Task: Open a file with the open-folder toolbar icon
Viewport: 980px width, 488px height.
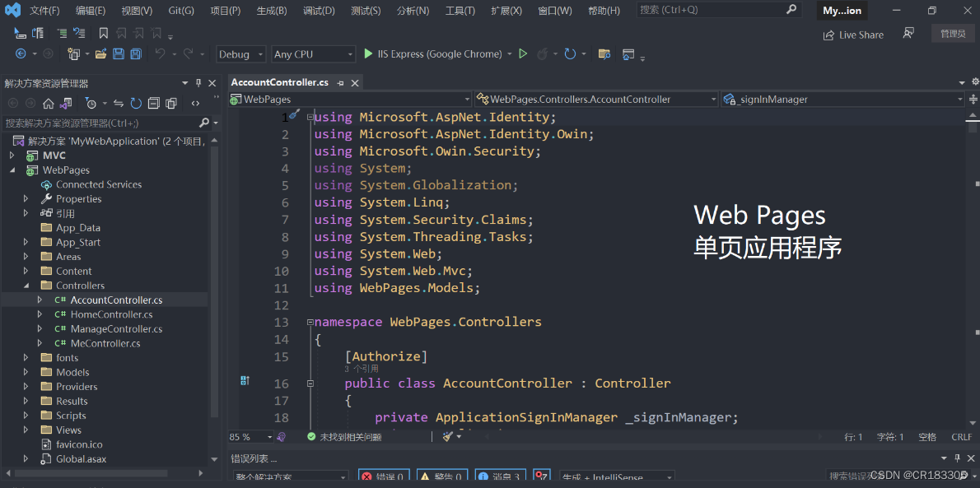Action: click(x=100, y=54)
